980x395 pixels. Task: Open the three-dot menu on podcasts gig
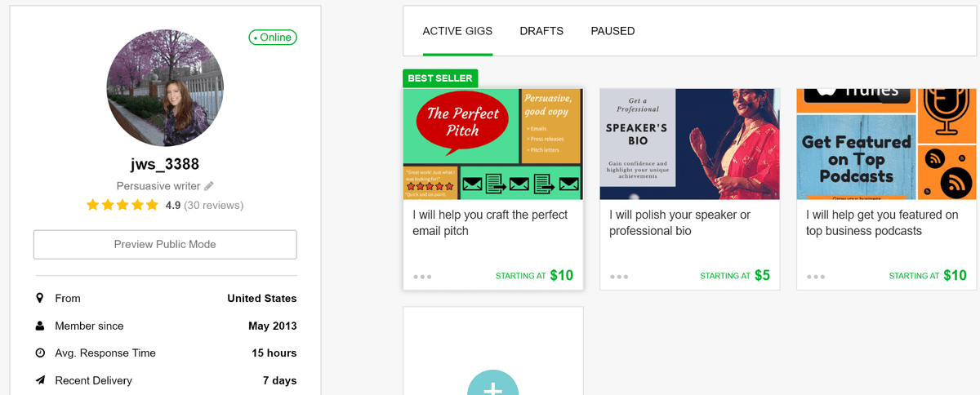tap(816, 277)
